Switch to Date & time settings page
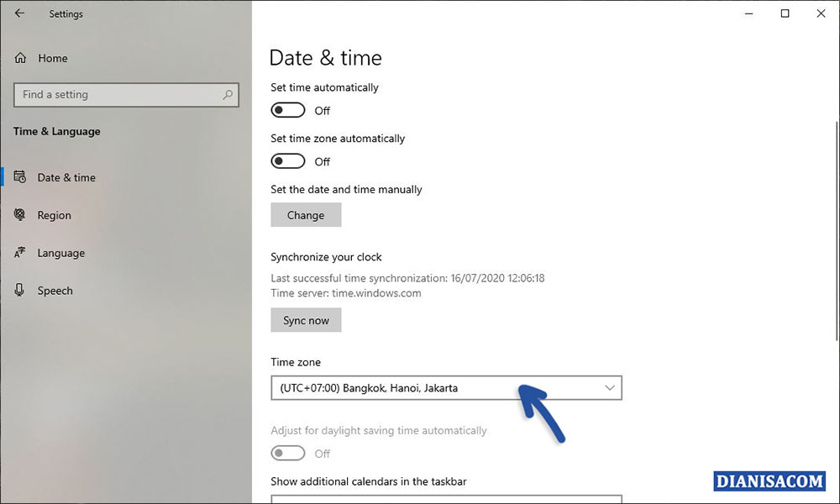This screenshot has width=840, height=504. click(66, 177)
